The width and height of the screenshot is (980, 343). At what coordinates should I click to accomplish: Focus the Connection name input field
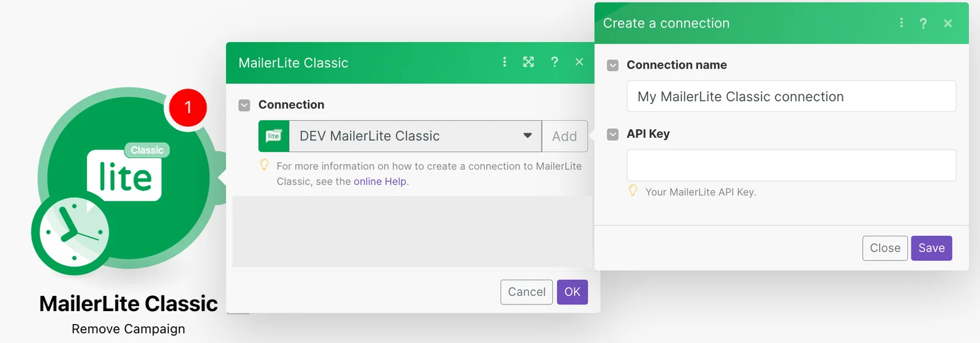(x=791, y=96)
